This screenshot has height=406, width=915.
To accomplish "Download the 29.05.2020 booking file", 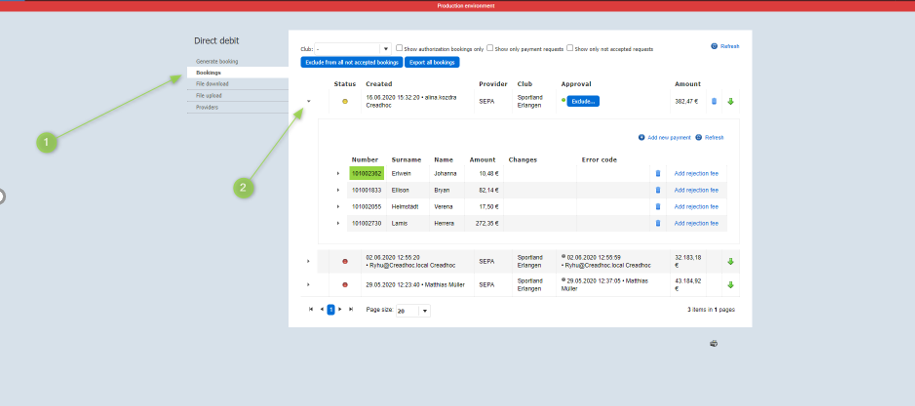I will (730, 285).
